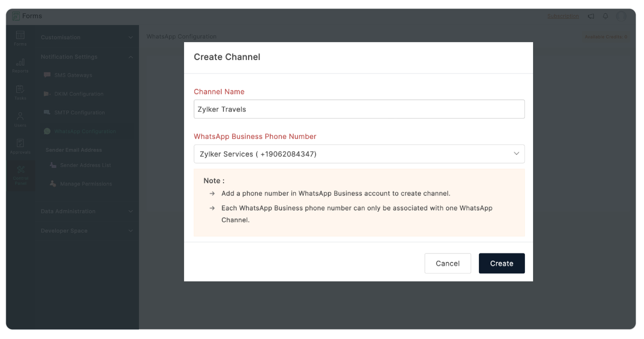Image resolution: width=644 pixels, height=339 pixels.
Task: Click the Create button
Action: 501,263
